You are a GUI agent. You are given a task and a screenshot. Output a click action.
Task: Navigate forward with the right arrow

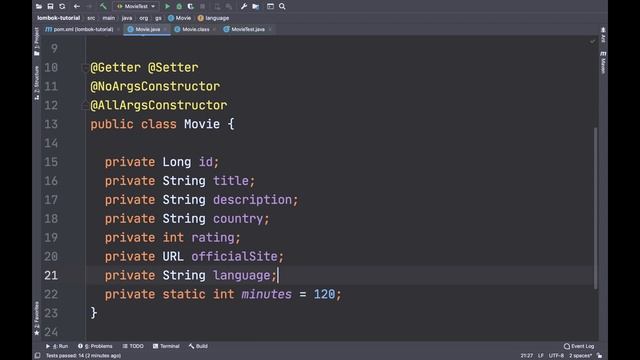[89, 7]
